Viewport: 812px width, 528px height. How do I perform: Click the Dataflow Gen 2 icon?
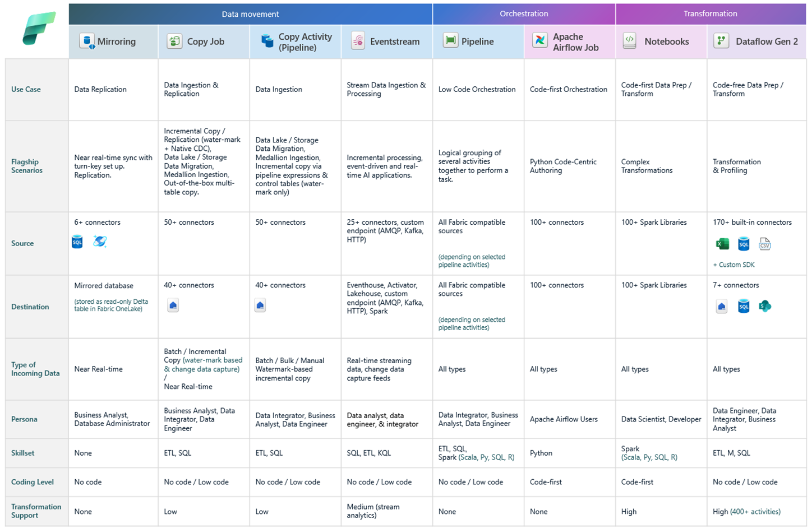tap(721, 41)
